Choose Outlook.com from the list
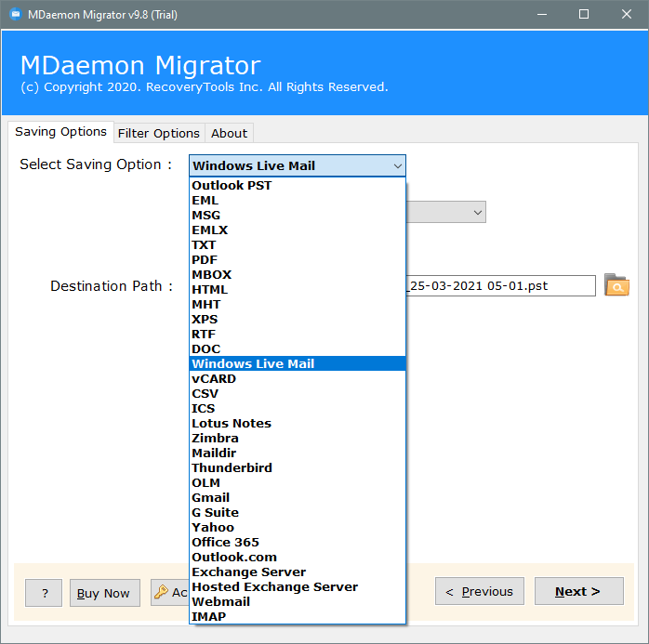This screenshot has width=649, height=644. 298,558
